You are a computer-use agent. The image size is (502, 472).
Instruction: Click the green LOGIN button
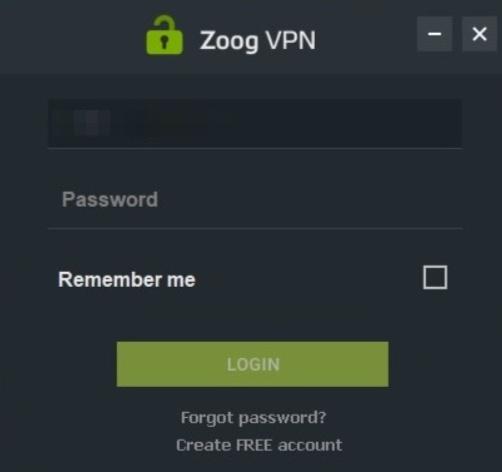point(252,364)
